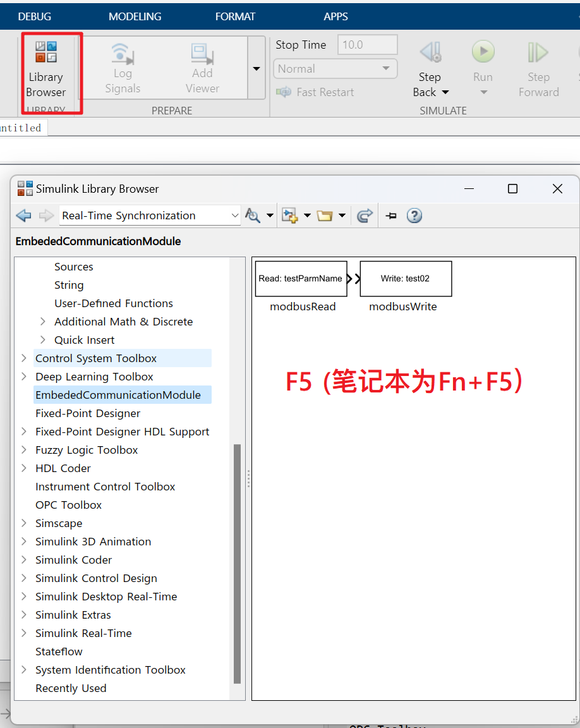
Task: Open the folder icon dropdown arrow
Action: (x=342, y=215)
